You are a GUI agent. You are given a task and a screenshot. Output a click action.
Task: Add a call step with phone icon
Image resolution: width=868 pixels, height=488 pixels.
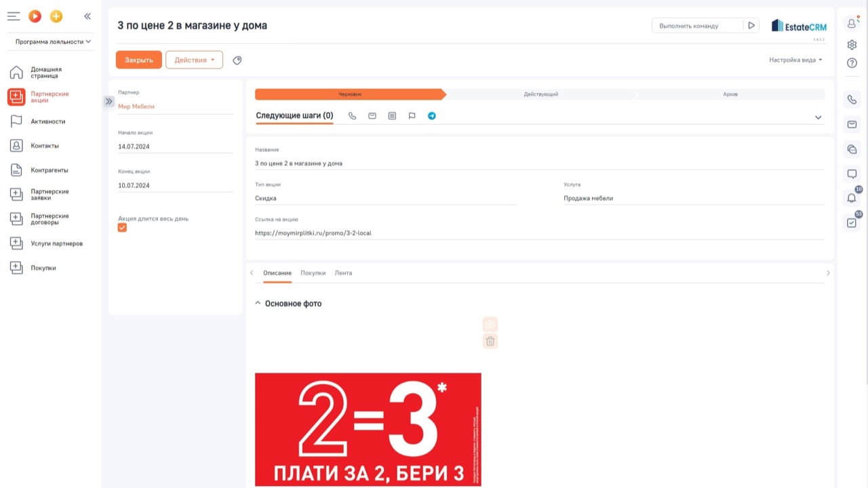point(352,116)
